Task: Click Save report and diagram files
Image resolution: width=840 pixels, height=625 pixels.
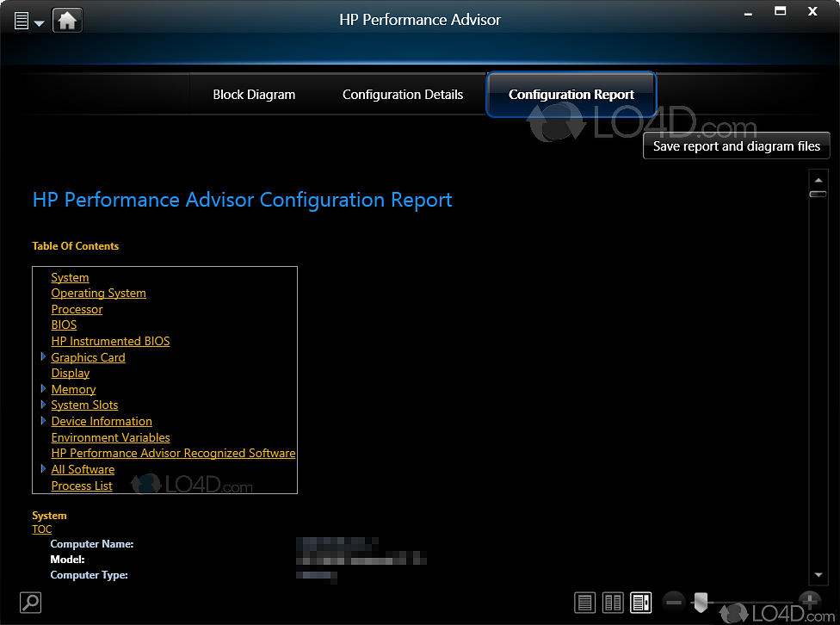Action: point(736,145)
